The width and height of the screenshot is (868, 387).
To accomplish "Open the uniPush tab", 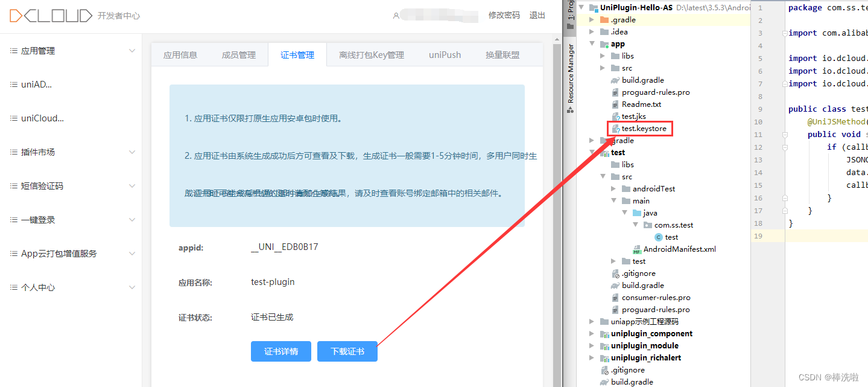I will [445, 55].
